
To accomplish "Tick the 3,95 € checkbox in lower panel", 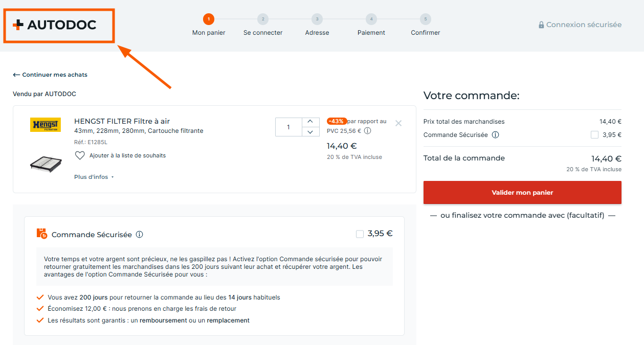I will pos(360,234).
